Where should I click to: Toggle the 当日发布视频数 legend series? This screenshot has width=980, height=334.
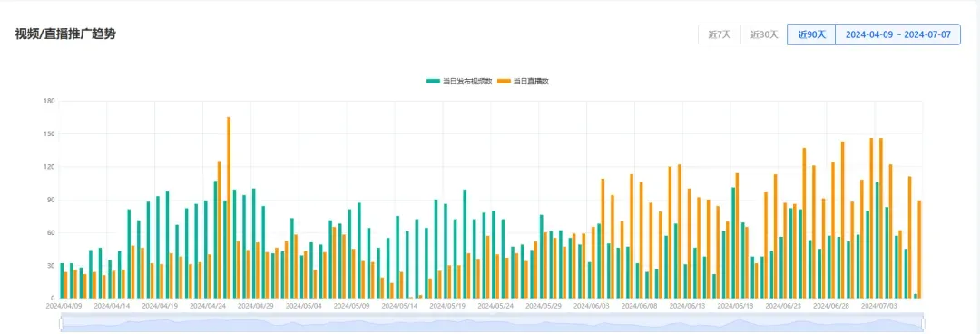459,82
